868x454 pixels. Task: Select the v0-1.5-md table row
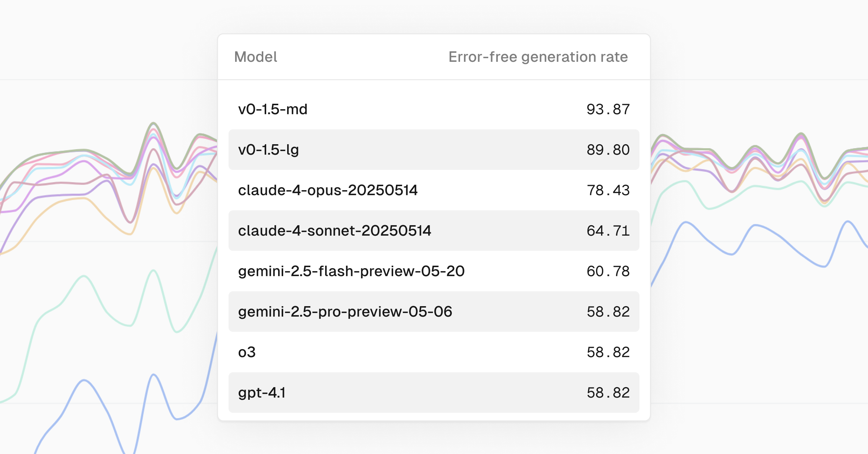coord(434,109)
